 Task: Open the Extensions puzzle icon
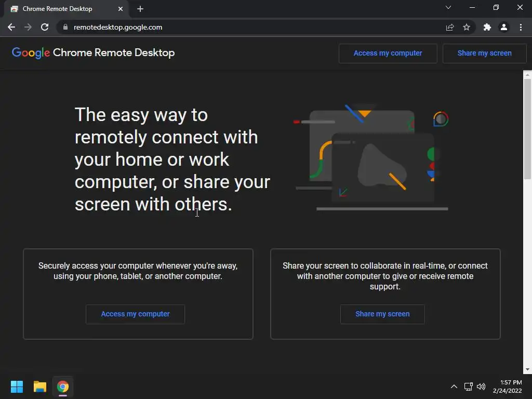487,27
